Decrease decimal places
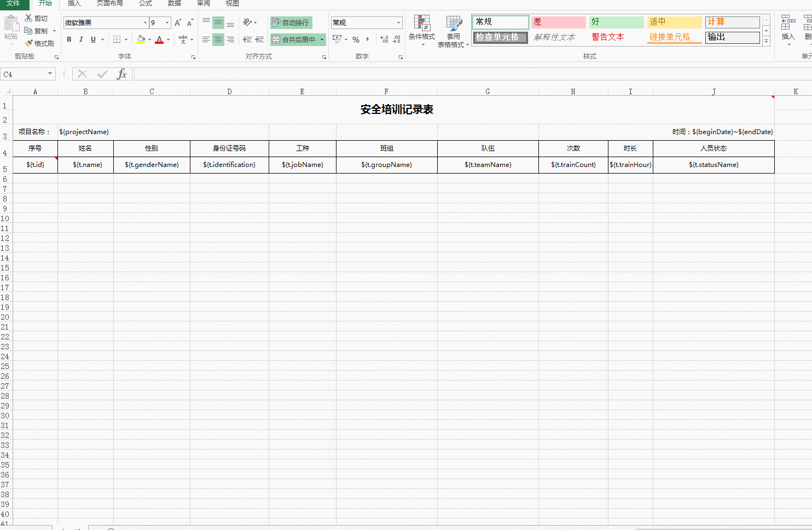 397,39
